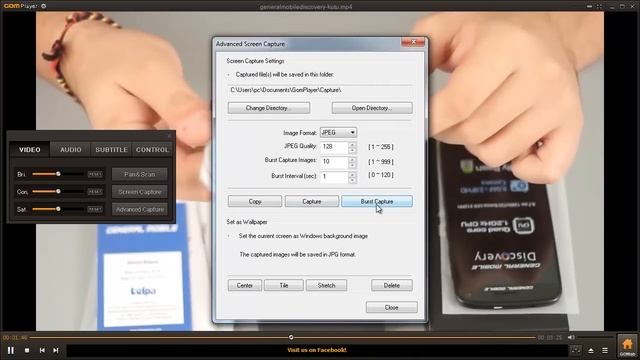The image size is (640, 360).
Task: Reset the Brightness value
Action: [95, 174]
